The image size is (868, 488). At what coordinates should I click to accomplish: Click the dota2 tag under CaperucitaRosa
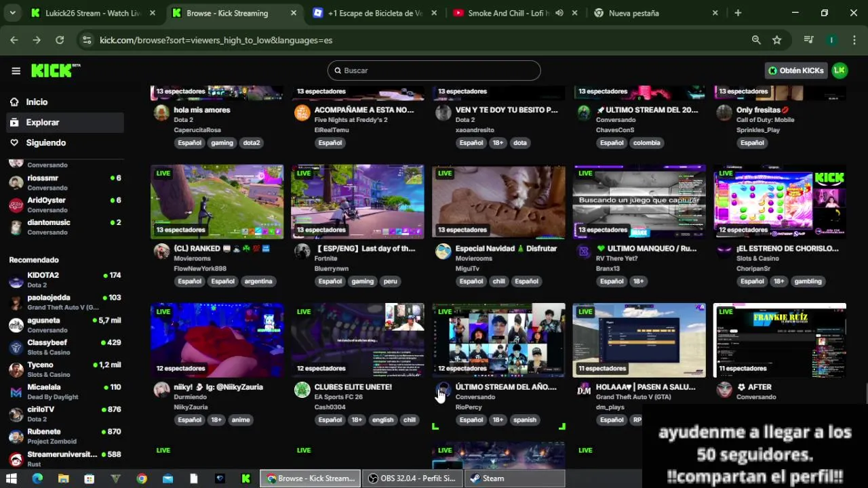[x=252, y=143]
